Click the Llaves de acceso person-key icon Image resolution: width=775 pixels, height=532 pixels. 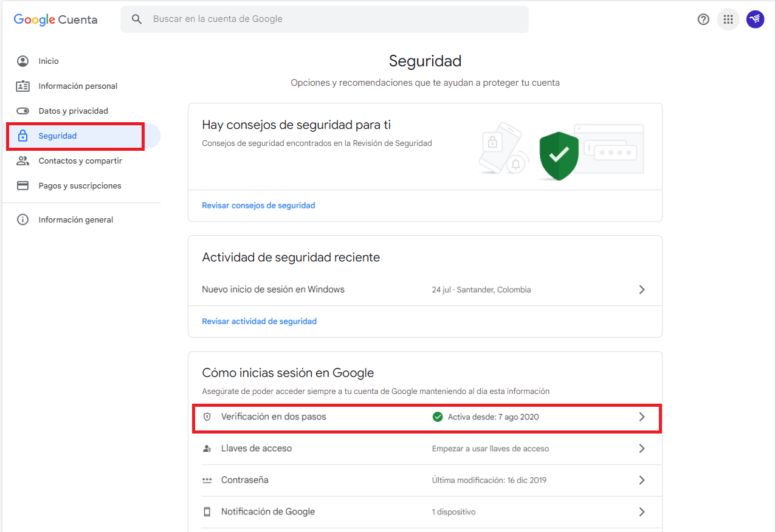click(x=207, y=449)
